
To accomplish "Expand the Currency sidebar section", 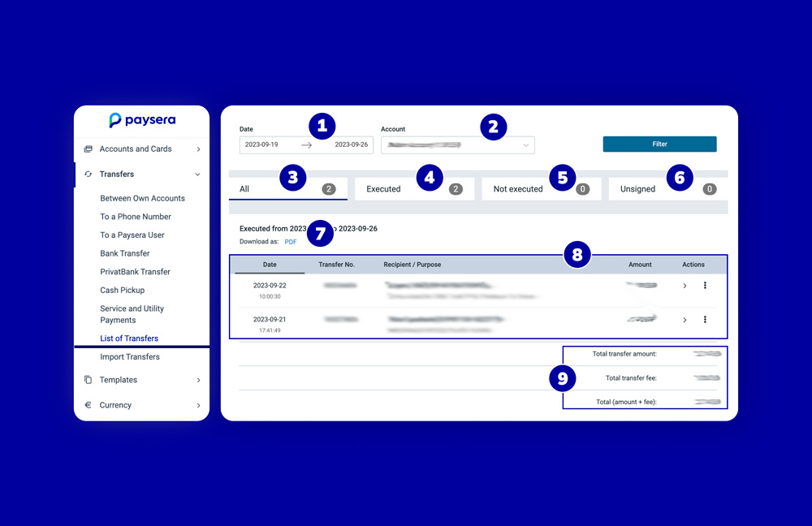I will 198,405.
